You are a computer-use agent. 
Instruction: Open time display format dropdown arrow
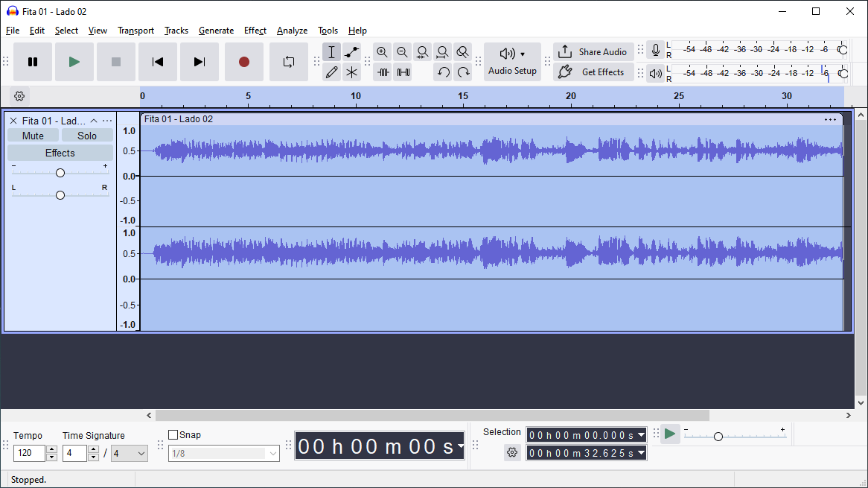point(461,446)
